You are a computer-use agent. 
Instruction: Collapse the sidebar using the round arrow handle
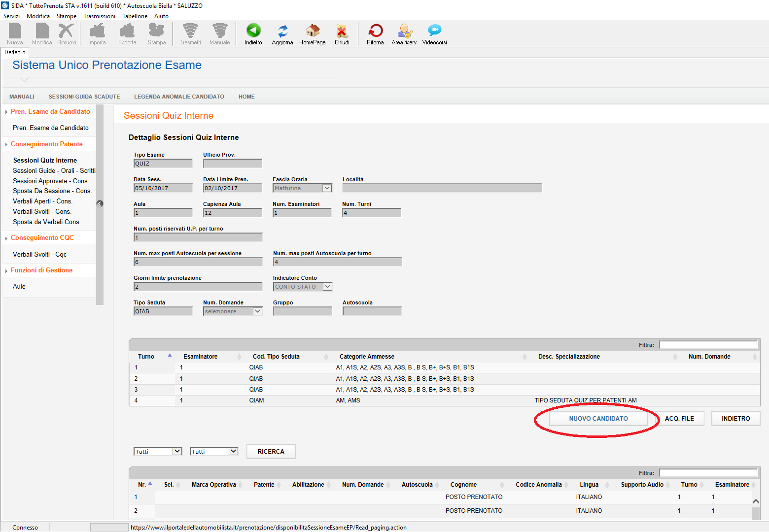(100, 203)
